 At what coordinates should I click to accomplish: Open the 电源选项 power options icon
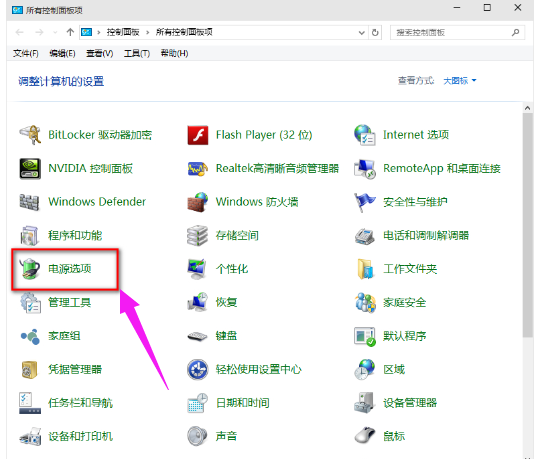[30, 269]
